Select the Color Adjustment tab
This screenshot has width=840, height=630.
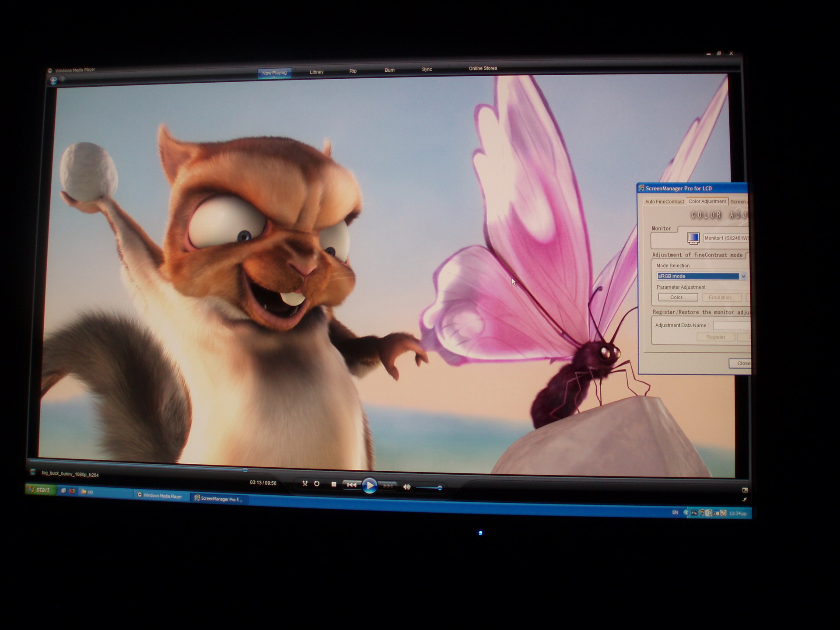707,201
